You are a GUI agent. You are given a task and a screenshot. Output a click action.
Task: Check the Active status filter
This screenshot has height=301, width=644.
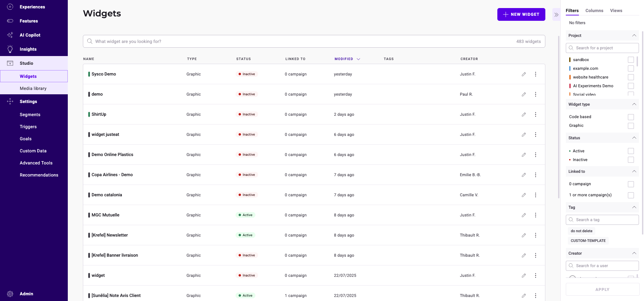click(x=631, y=151)
